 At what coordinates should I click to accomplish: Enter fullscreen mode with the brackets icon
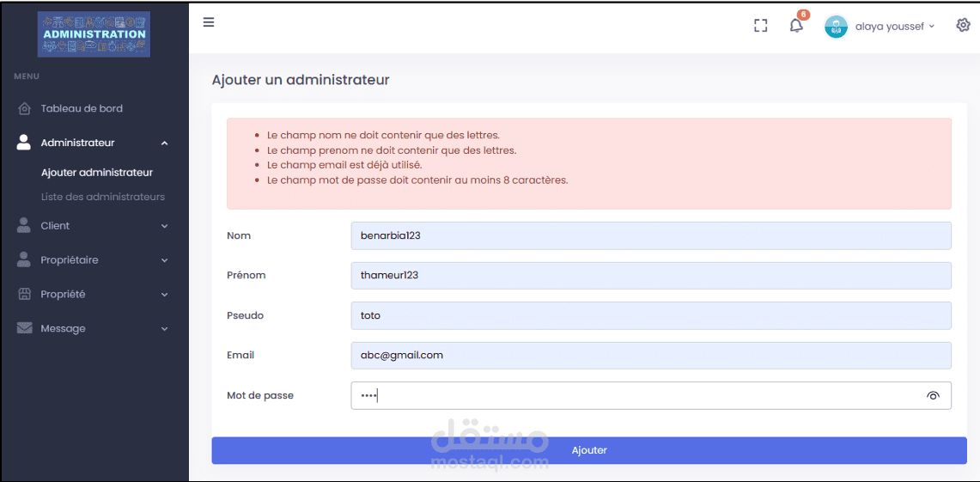tap(760, 26)
